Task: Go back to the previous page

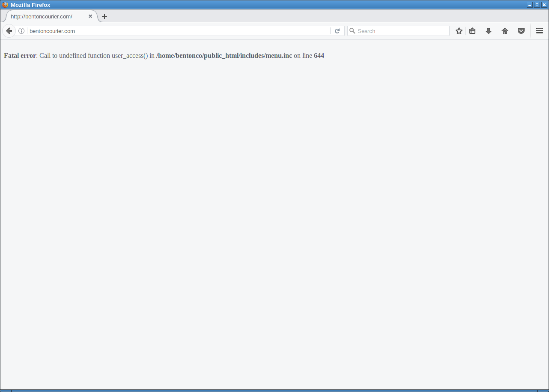Action: click(x=9, y=31)
